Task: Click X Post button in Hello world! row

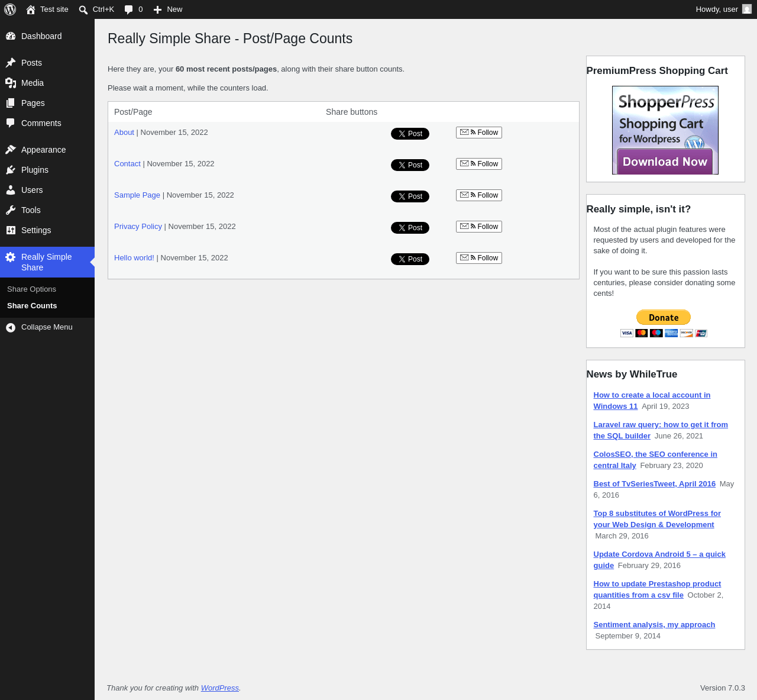Action: click(x=410, y=259)
